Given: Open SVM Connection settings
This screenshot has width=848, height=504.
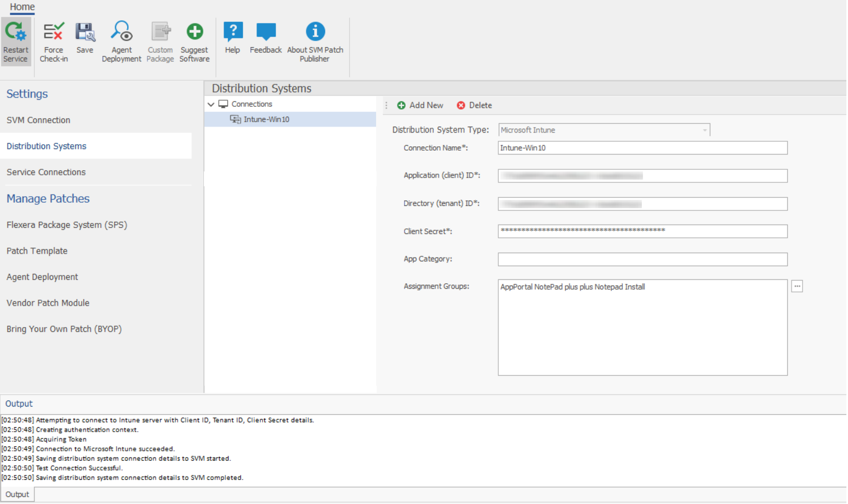Looking at the screenshot, I should click(38, 120).
